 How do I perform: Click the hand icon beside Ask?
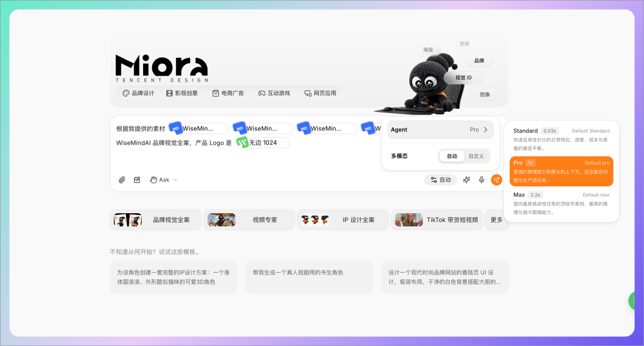[154, 180]
